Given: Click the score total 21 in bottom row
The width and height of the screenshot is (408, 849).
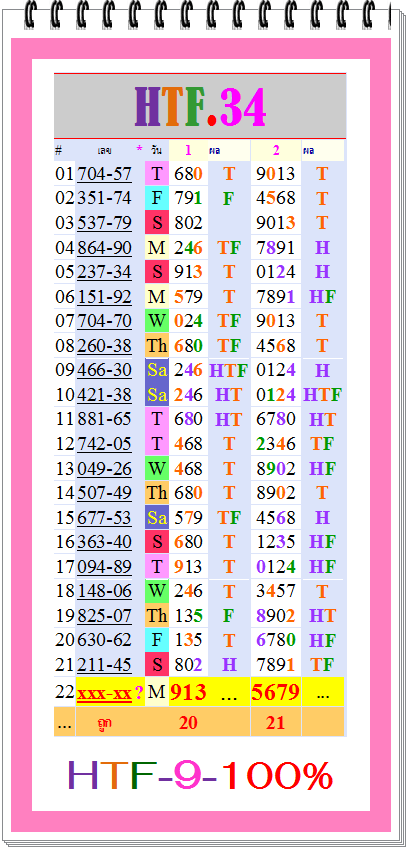Looking at the screenshot, I should 275,723.
